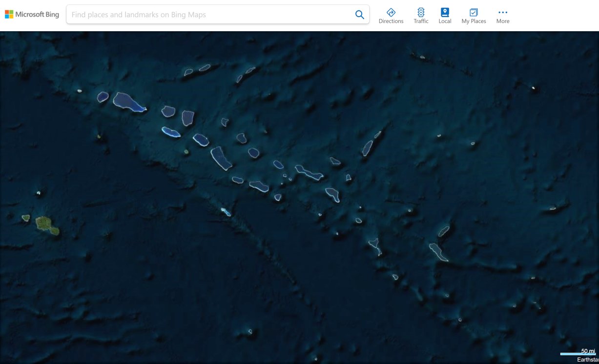
Task: Open Directions from the top toolbar
Action: (391, 16)
